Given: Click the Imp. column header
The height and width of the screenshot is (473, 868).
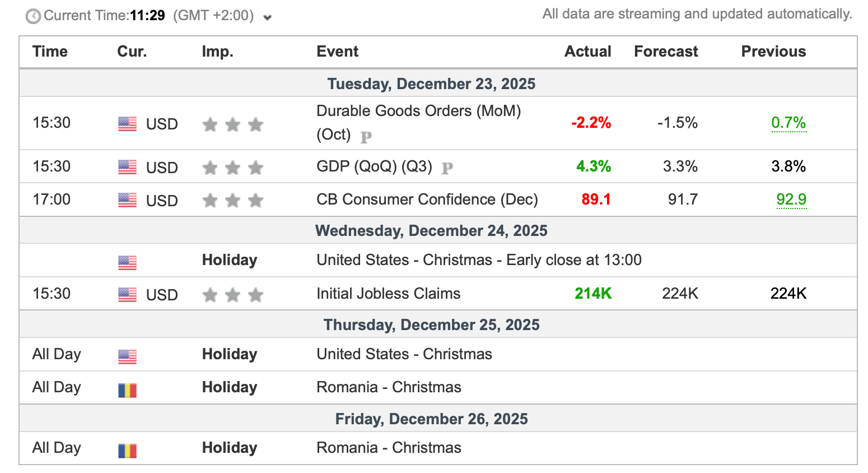Looking at the screenshot, I should point(217,52).
